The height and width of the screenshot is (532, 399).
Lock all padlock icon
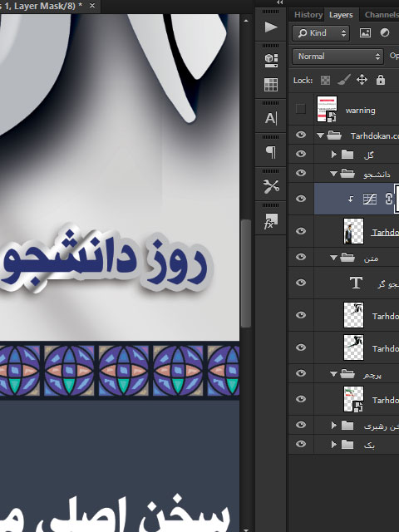pyautogui.click(x=381, y=80)
